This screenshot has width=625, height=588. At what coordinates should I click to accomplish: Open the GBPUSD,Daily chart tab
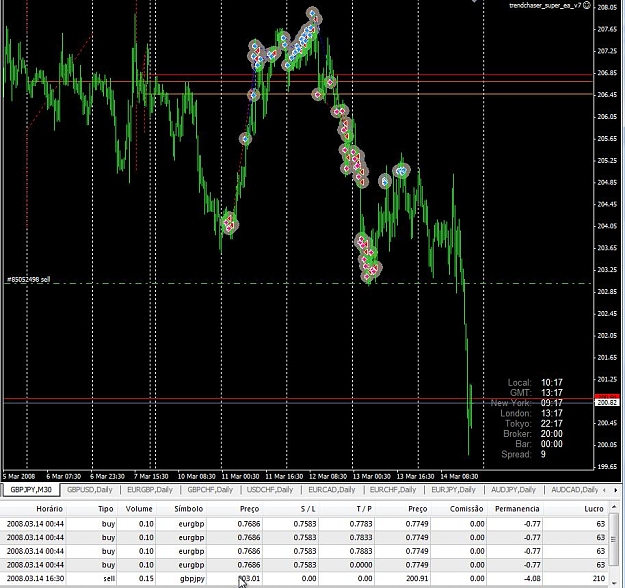[x=90, y=490]
